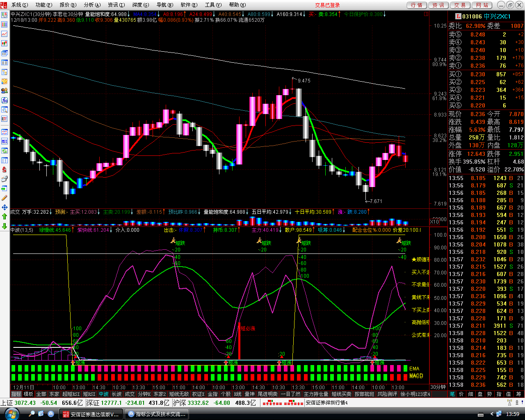
Task: Click the 卖① ask price 8.236 row
Action: click(486, 66)
